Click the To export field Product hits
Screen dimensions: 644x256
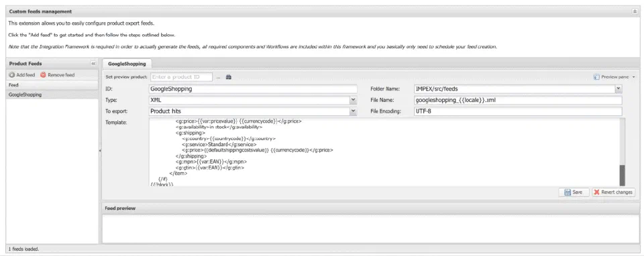tap(250, 111)
